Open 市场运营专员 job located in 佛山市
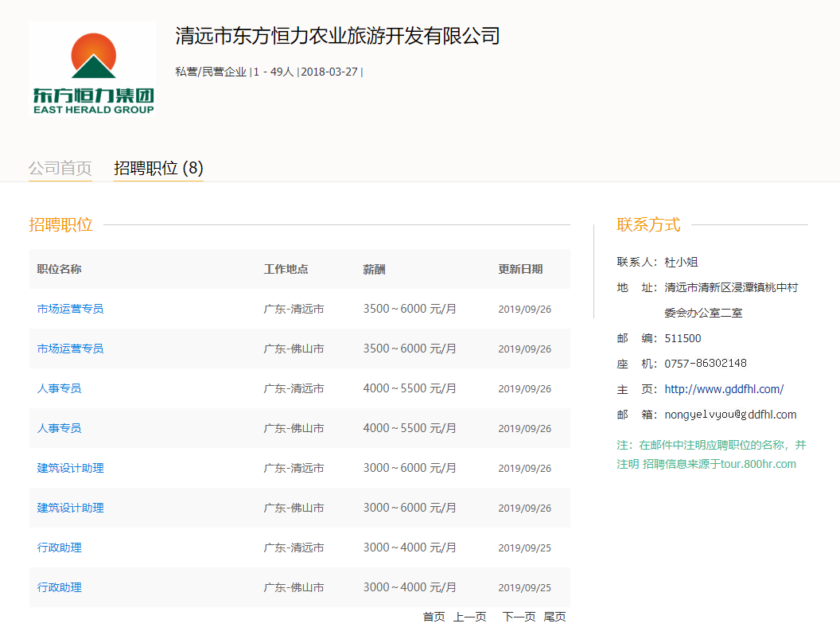This screenshot has height=639, width=840. coord(70,349)
